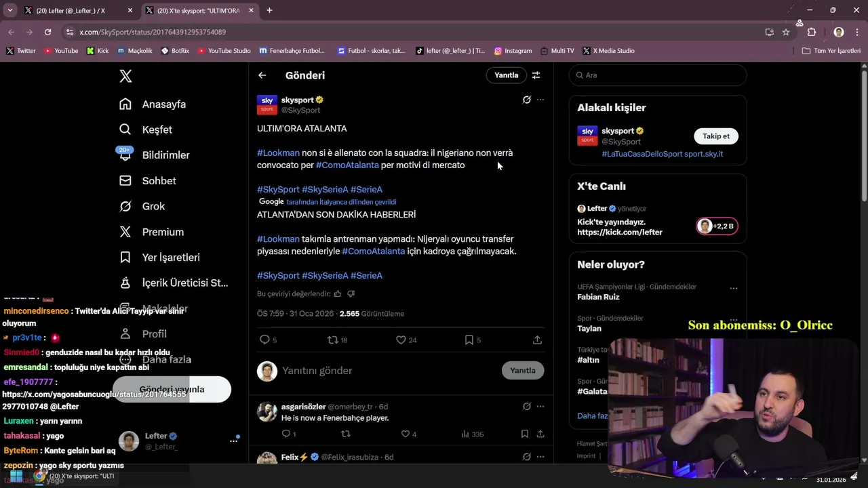Bookmark asgarisözler reply
This screenshot has width=868, height=488.
[525, 434]
